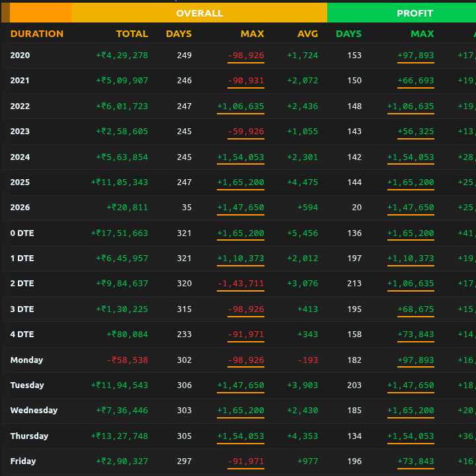This screenshot has height=476, width=476.
Task: Select the OVERALL header group
Action: [x=199, y=13]
